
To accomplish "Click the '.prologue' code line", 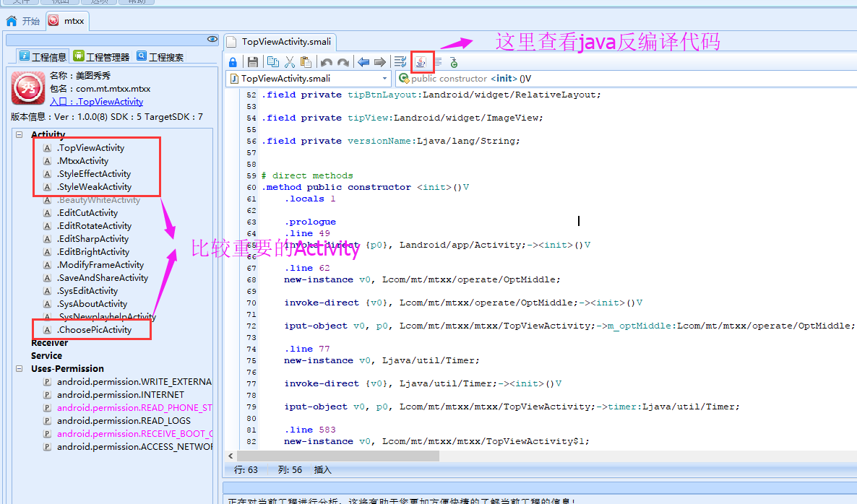I will pyautogui.click(x=310, y=222).
